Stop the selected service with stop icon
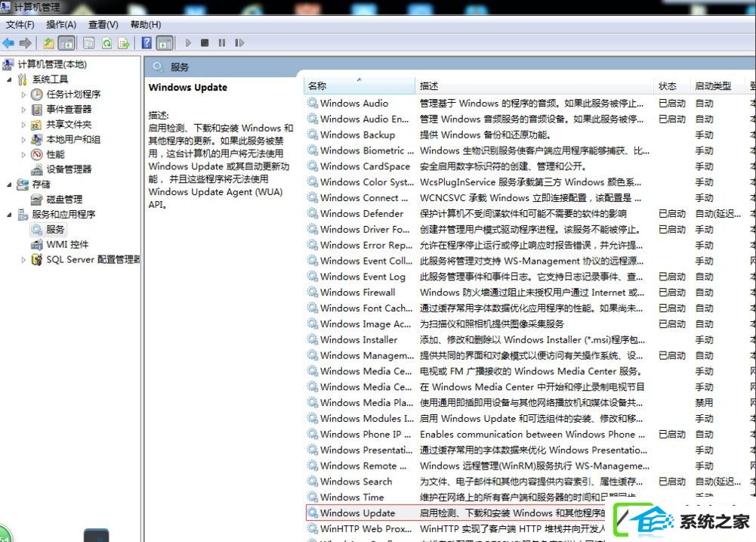 coord(205,43)
